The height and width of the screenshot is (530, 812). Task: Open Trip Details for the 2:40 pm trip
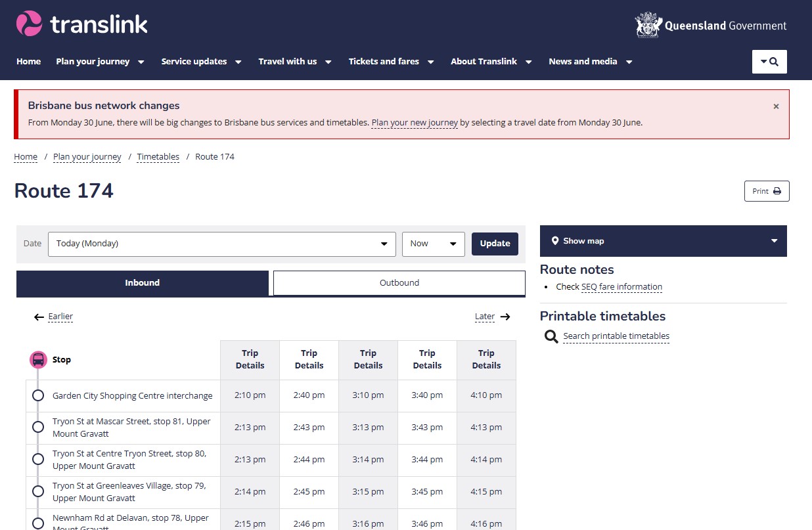(309, 360)
